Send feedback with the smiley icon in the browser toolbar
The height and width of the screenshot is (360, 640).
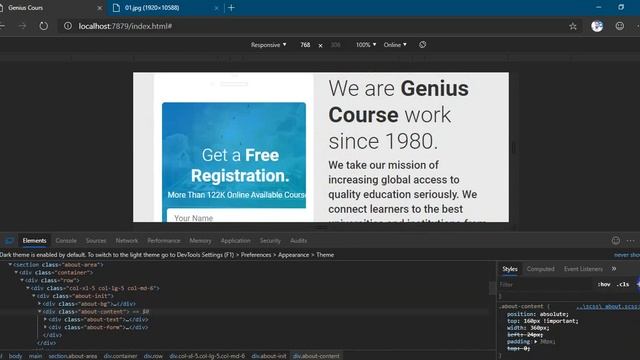(620, 26)
